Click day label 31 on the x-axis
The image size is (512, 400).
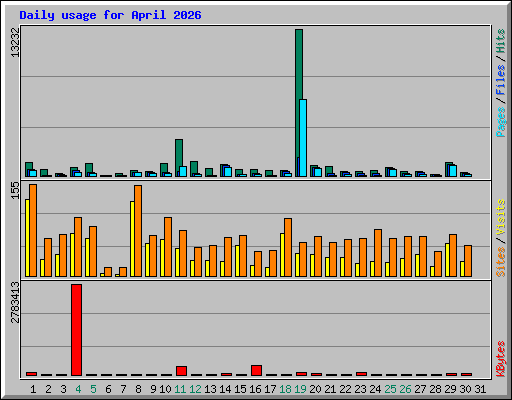480,389
